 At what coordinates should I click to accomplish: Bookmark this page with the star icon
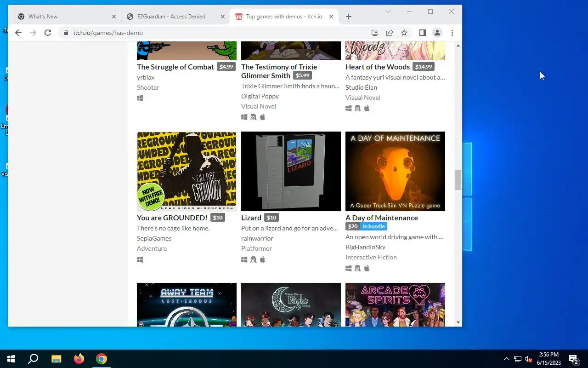[404, 33]
